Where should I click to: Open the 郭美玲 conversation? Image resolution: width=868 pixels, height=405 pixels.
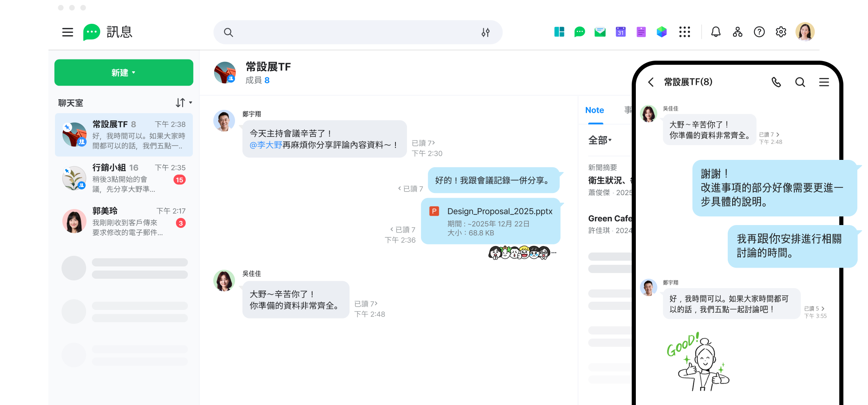tap(124, 222)
